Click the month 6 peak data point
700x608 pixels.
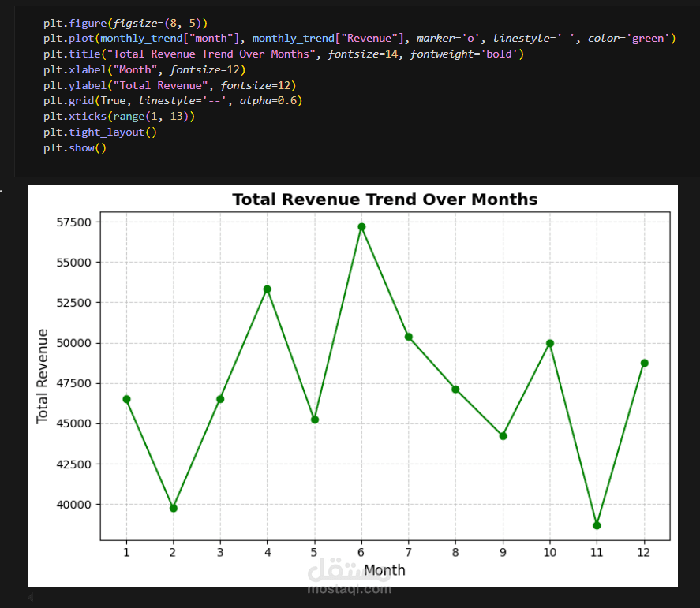pos(361,227)
